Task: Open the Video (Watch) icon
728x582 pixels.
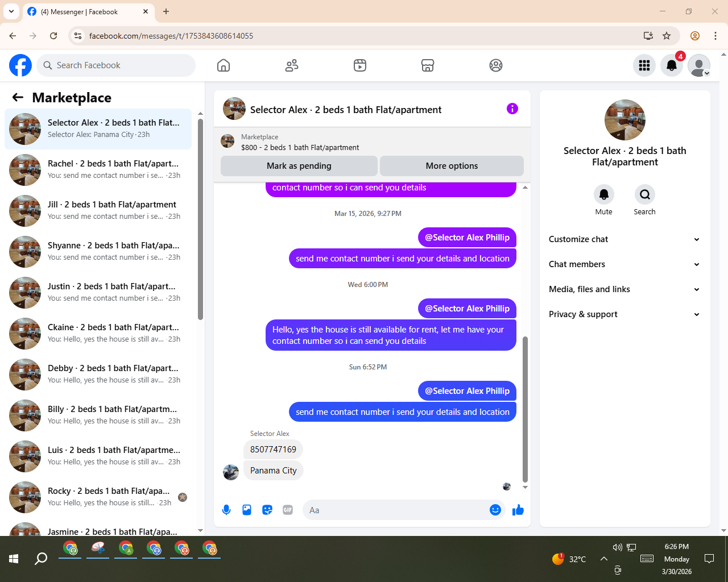Action: 360,65
